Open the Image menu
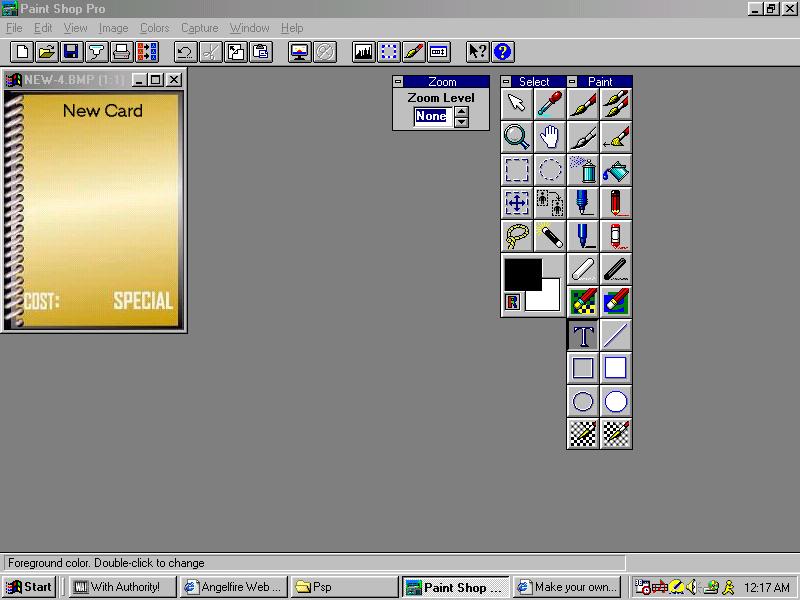Image resolution: width=800 pixels, height=600 pixels. point(113,28)
